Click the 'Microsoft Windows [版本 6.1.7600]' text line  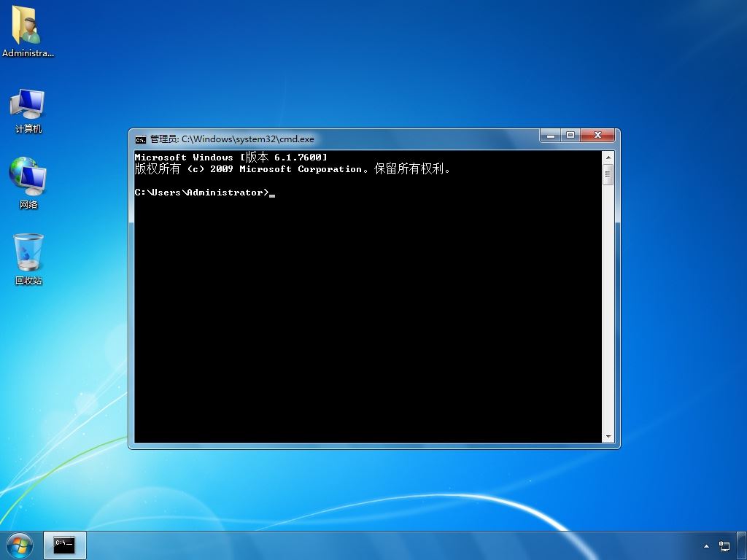click(231, 157)
